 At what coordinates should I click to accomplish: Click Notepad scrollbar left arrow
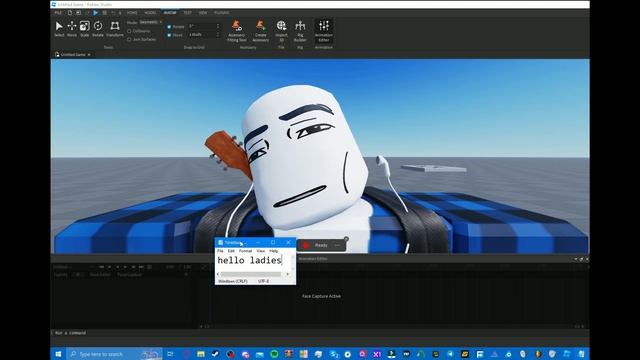click(x=218, y=274)
